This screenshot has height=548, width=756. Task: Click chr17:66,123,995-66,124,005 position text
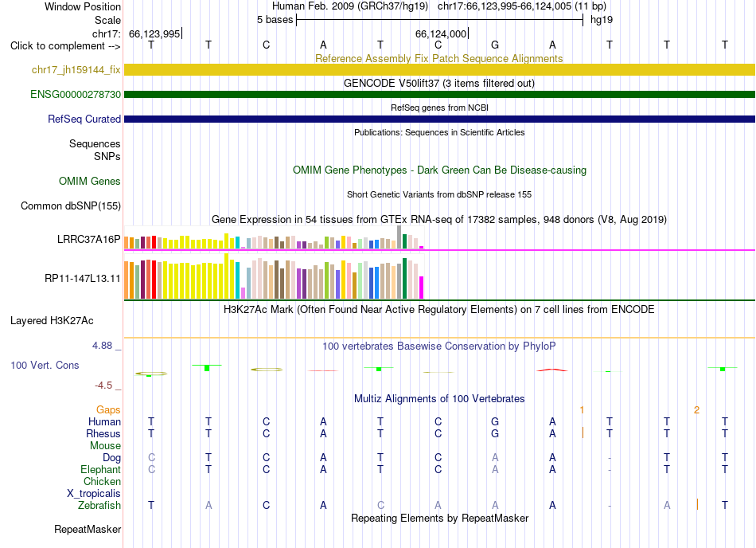pyautogui.click(x=522, y=6)
